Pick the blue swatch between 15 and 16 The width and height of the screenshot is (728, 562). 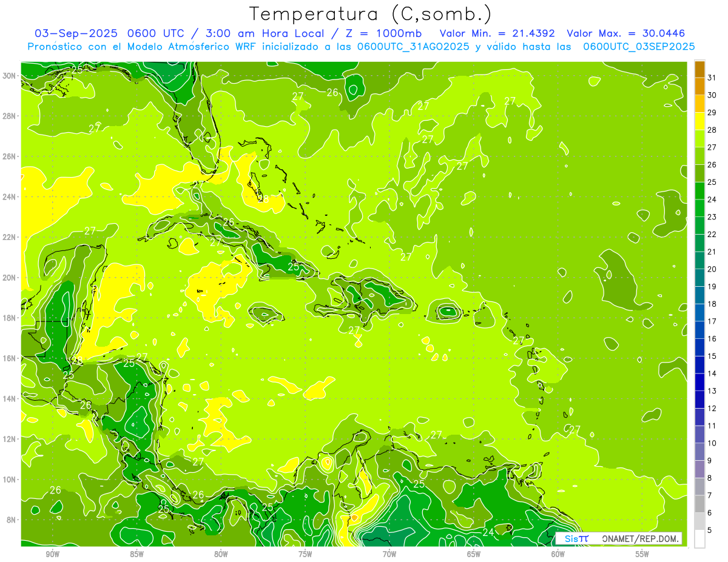[x=699, y=347]
